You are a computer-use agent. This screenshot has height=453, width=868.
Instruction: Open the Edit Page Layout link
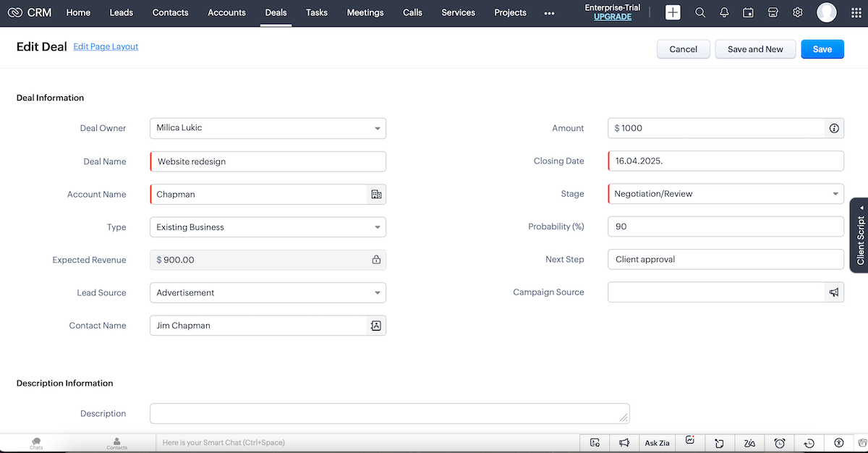106,46
